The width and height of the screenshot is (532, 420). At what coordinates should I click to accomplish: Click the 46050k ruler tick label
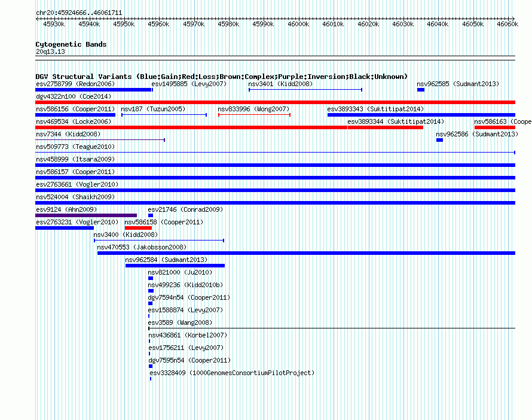(473, 24)
